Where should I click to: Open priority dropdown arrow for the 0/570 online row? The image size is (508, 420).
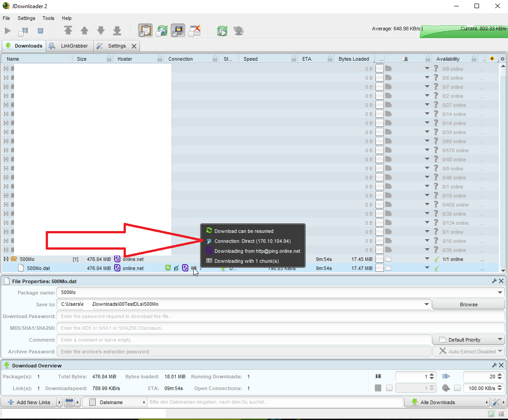[427, 150]
